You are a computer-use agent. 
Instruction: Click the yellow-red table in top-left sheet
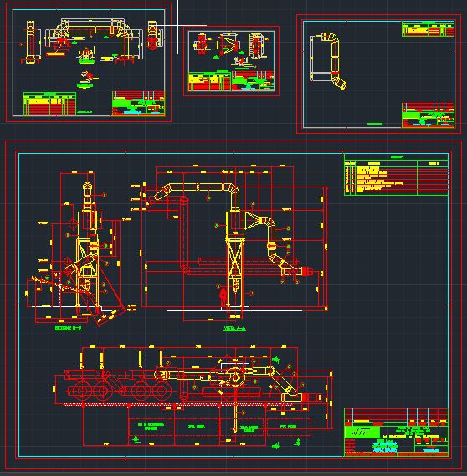[50, 104]
